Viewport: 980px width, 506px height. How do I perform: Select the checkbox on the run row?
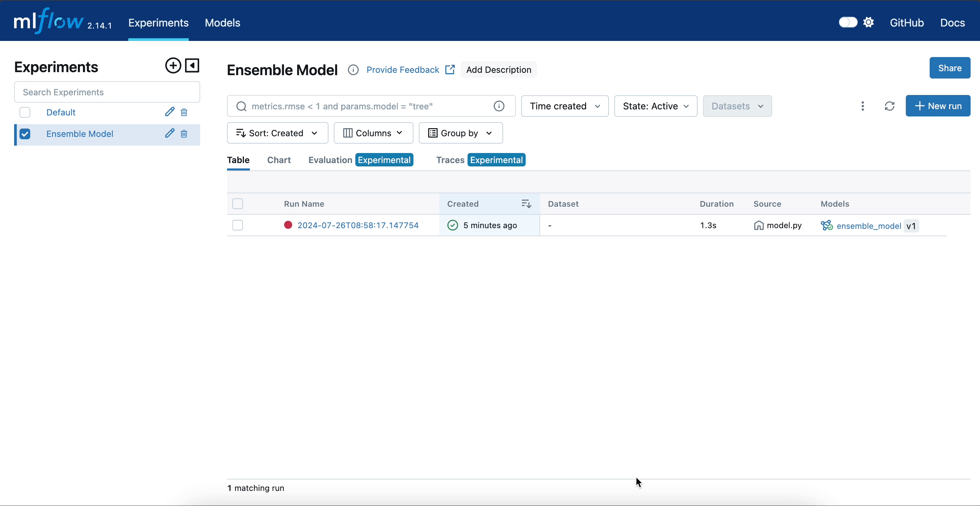pos(237,225)
